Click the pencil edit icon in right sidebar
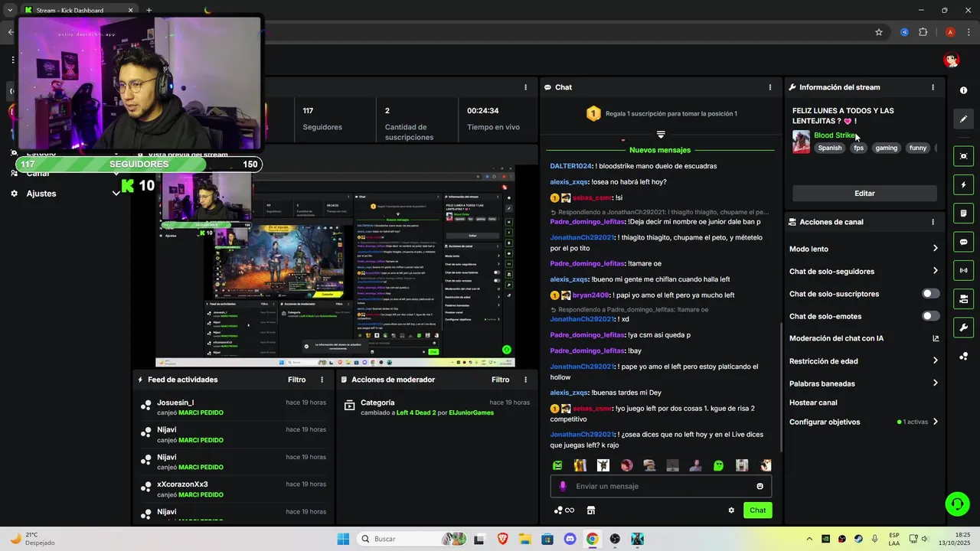Screen dimensions: 980x551 (x=963, y=119)
